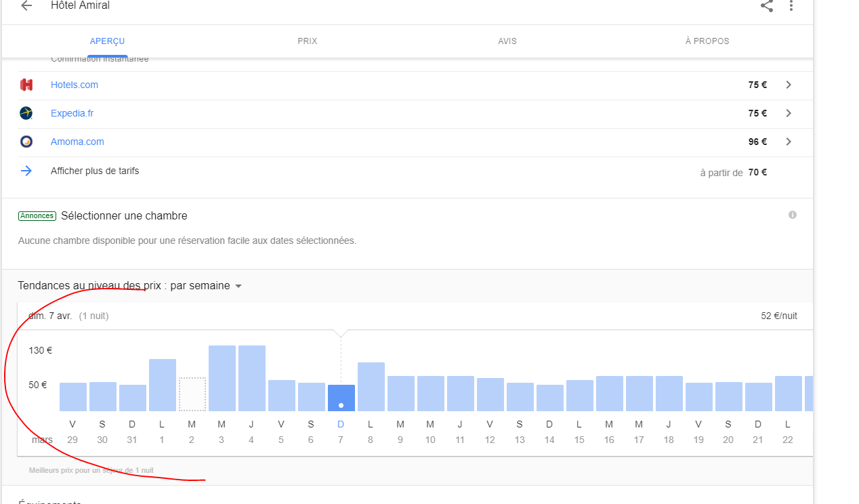Click the 75 € price for Hotels.com

(757, 85)
